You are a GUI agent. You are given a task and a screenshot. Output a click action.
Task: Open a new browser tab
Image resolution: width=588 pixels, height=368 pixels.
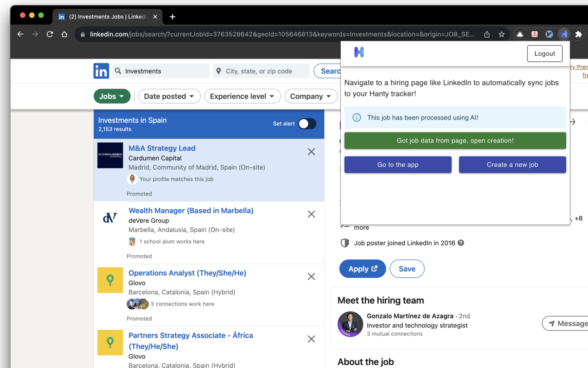[x=172, y=17]
